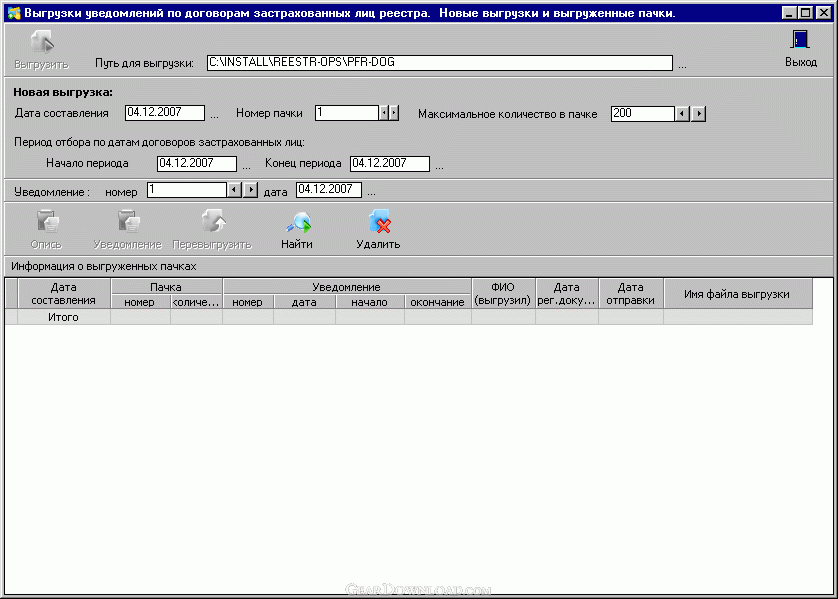838x599 pixels.
Task: Click the ФИО (выгрузил) column header
Action: coord(503,293)
